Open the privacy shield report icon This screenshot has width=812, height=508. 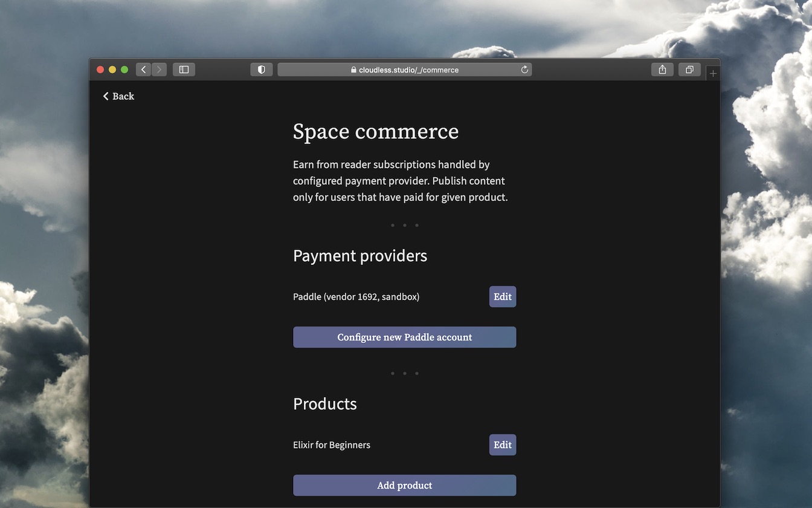(x=262, y=70)
